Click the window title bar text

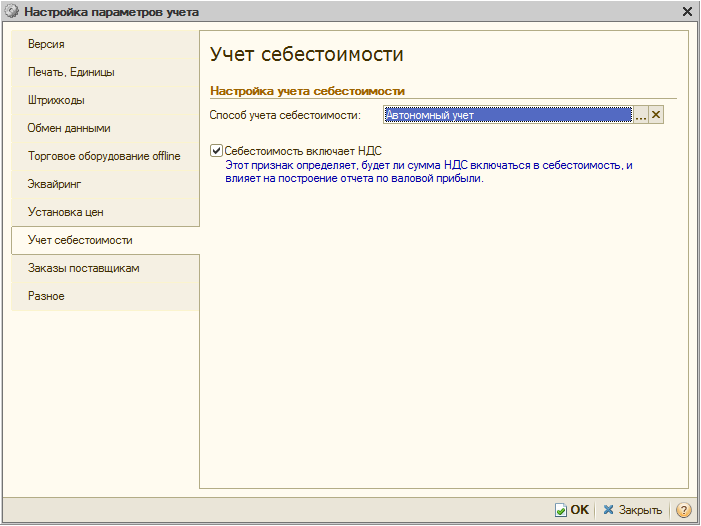[111, 12]
